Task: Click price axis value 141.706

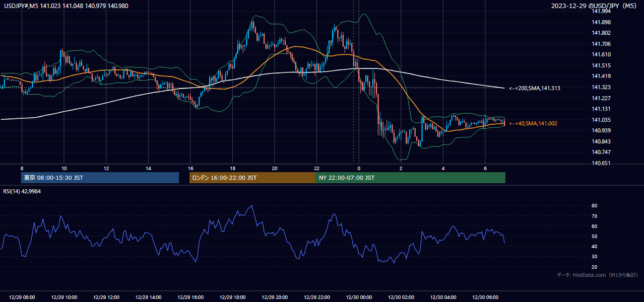Action: tap(601, 44)
